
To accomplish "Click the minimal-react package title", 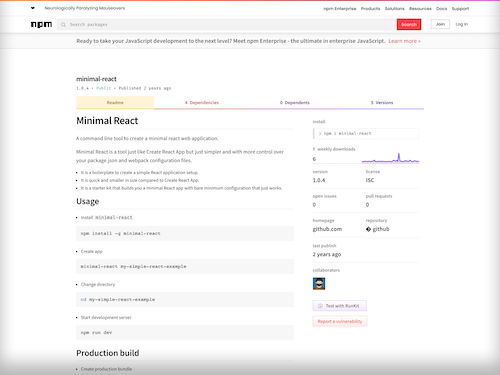I will [x=96, y=79].
